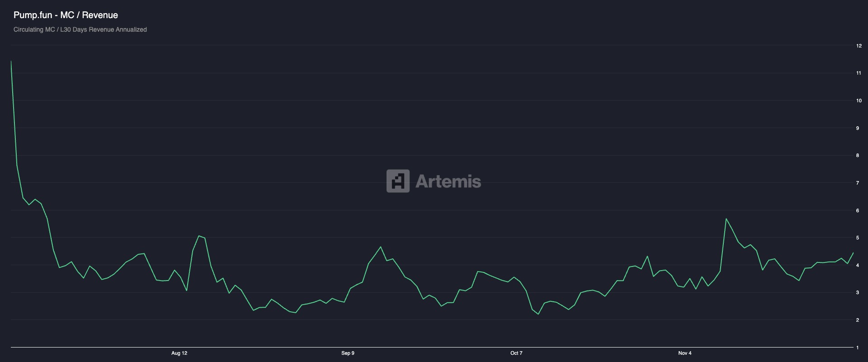This screenshot has height=362, width=868.
Task: Click the highest starting point of the green line
Action: (x=11, y=61)
